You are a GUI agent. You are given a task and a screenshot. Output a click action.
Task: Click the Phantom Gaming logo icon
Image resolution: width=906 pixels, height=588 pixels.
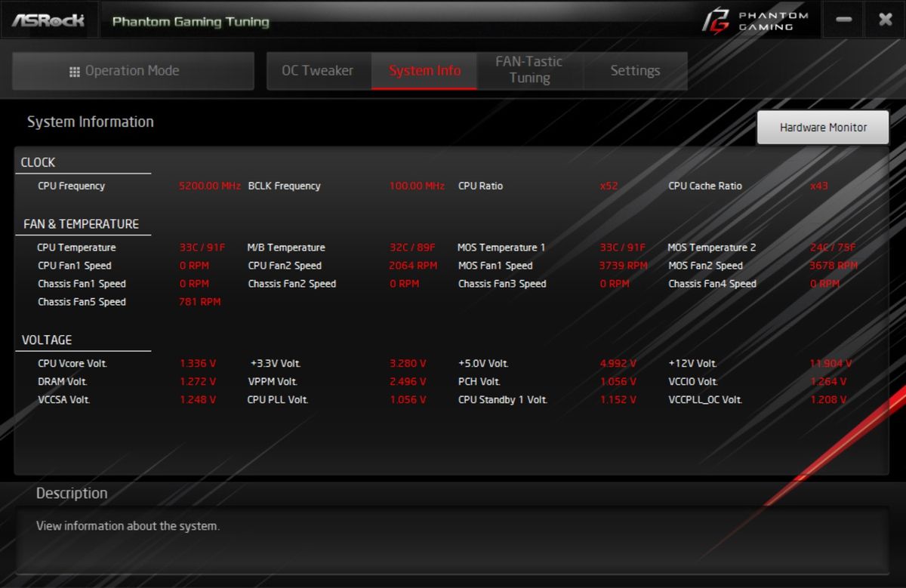716,20
